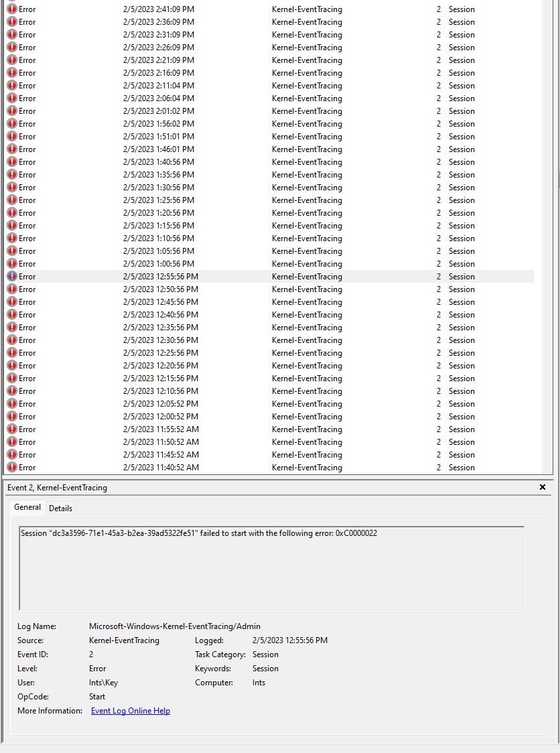Click the Source value in the details pane
Screen dimensions: 560x753
point(124,640)
